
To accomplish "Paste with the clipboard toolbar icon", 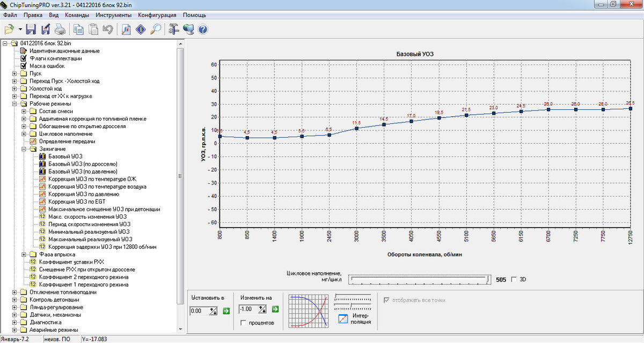I will (93, 29).
